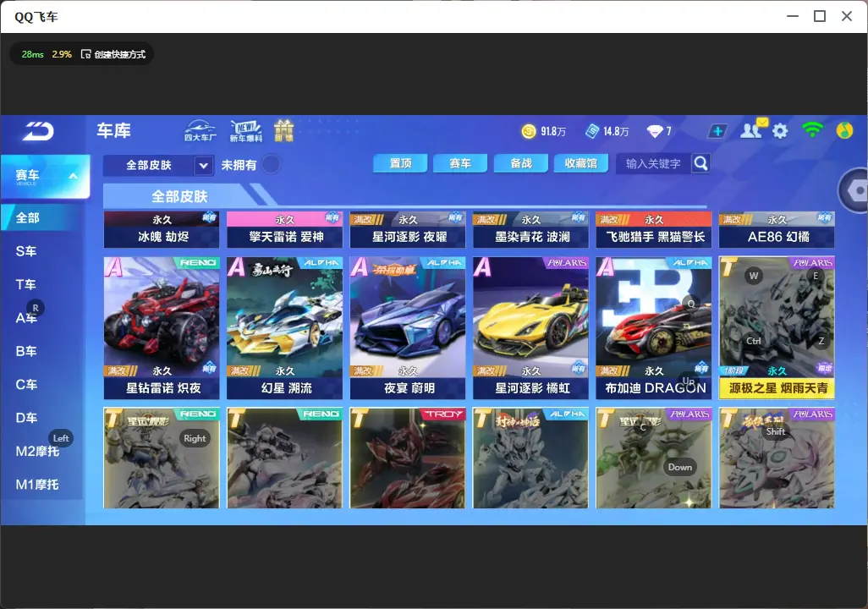Select the 全部 category tab
Viewport: 868px width, 609px height.
[x=41, y=217]
